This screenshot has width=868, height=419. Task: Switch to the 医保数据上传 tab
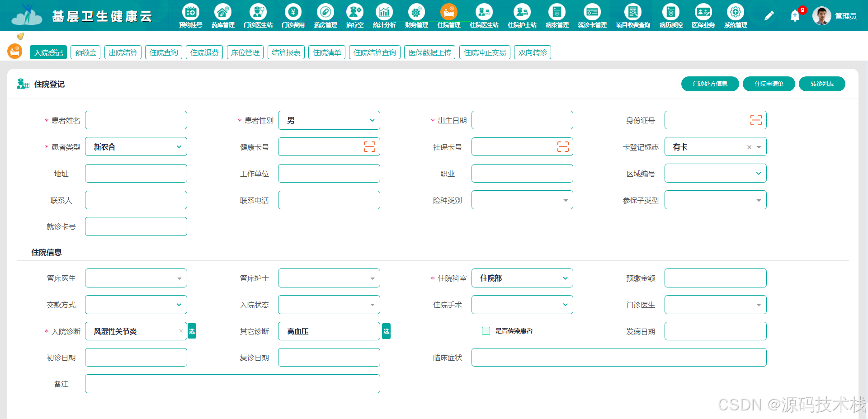429,52
